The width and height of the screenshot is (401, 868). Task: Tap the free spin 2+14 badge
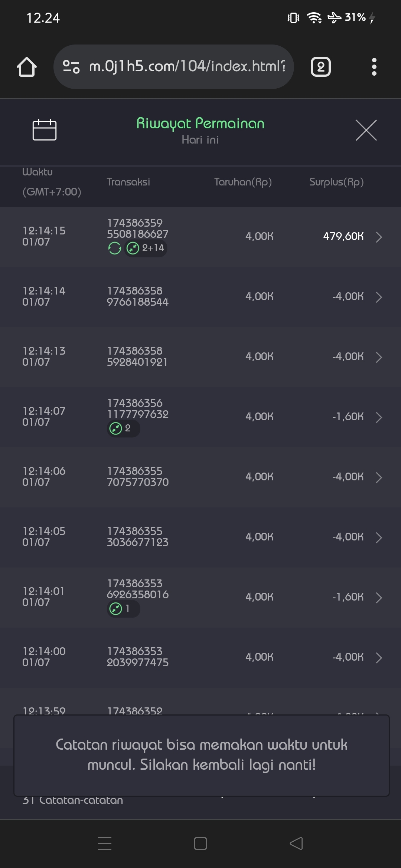pos(146,248)
